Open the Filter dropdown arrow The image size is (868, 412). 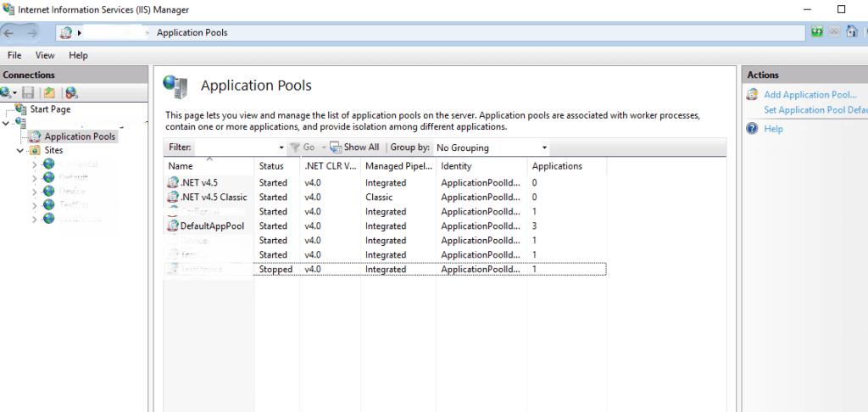pos(281,148)
